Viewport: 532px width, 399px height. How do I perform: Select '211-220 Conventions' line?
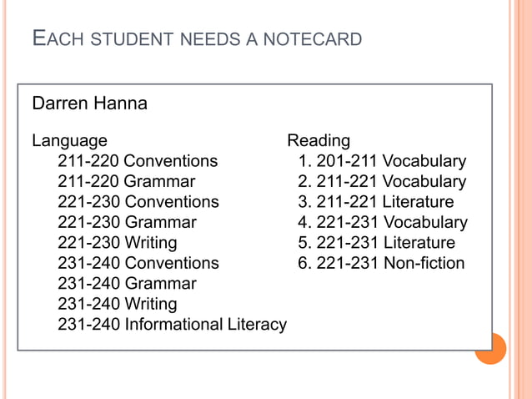pos(138,160)
